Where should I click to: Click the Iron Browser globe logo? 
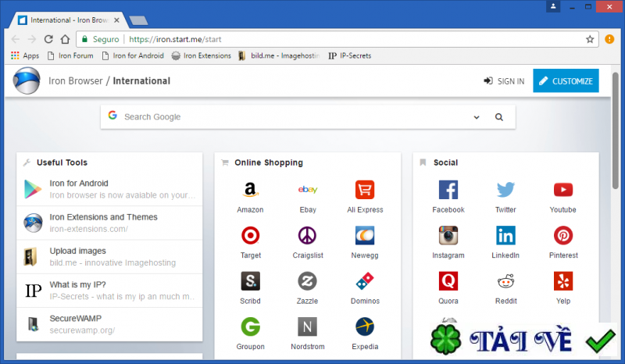point(27,80)
